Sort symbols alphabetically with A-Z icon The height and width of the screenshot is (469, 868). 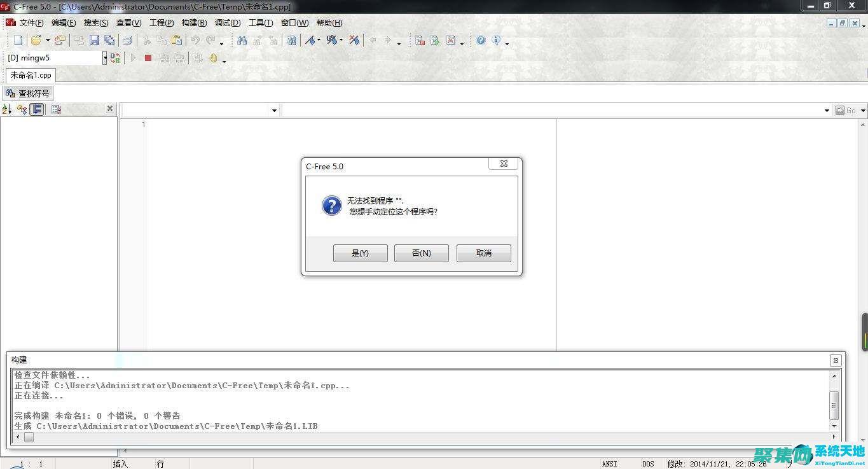[x=7, y=109]
